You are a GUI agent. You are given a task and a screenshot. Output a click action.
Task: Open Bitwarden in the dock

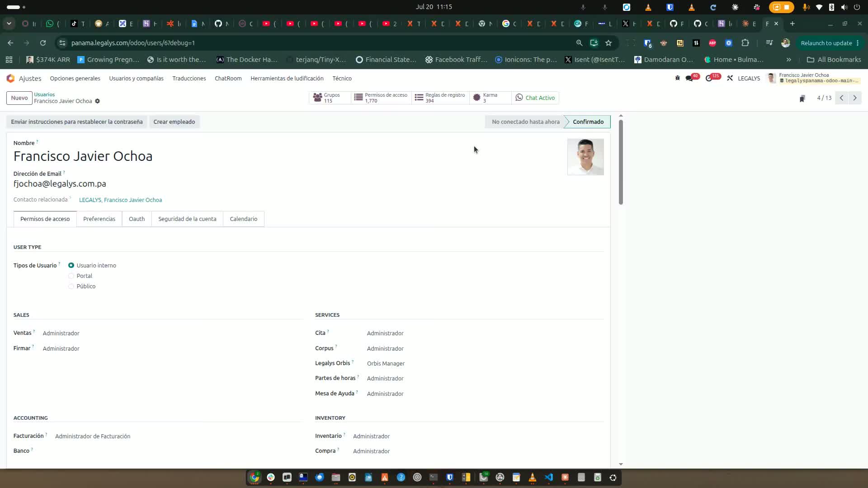pyautogui.click(x=450, y=477)
